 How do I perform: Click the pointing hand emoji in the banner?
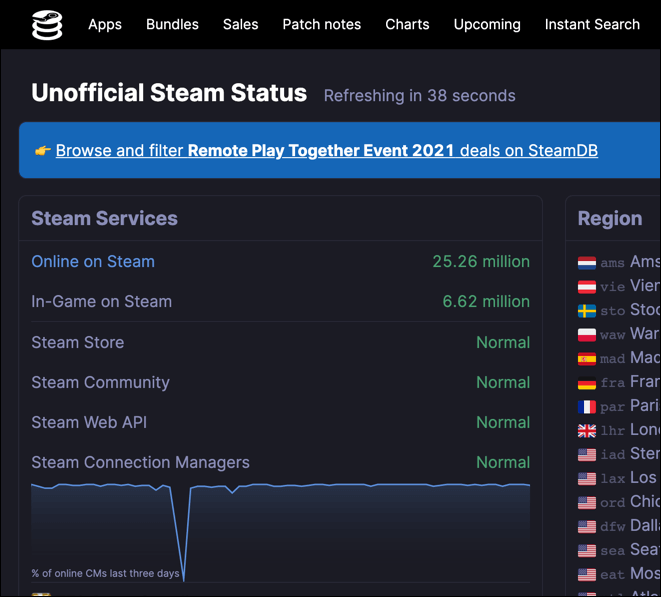pos(43,151)
